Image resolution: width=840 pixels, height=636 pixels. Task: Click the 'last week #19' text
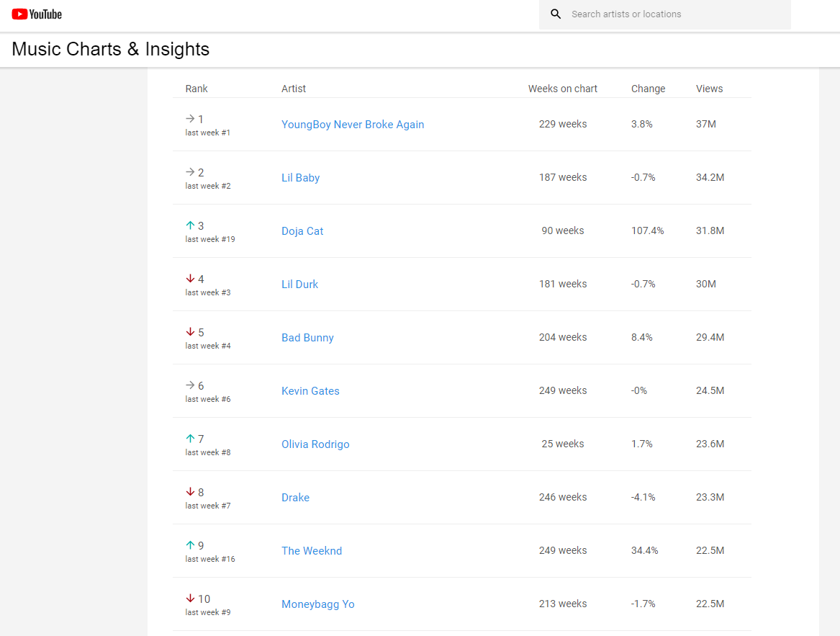[210, 239]
